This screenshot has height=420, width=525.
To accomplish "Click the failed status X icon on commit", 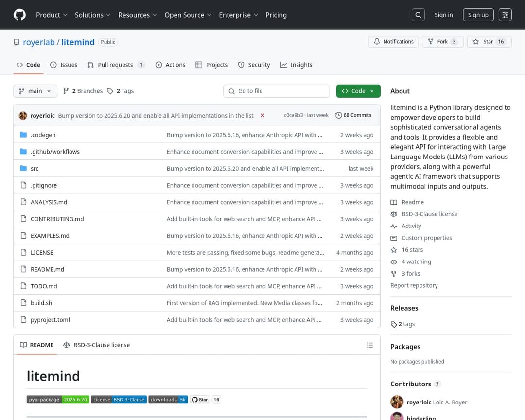I will pos(262,115).
